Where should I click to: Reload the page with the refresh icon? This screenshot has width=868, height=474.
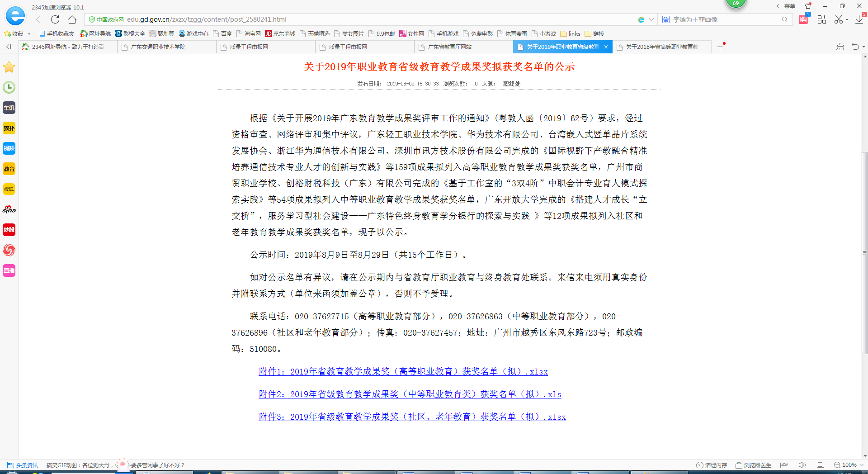point(55,19)
